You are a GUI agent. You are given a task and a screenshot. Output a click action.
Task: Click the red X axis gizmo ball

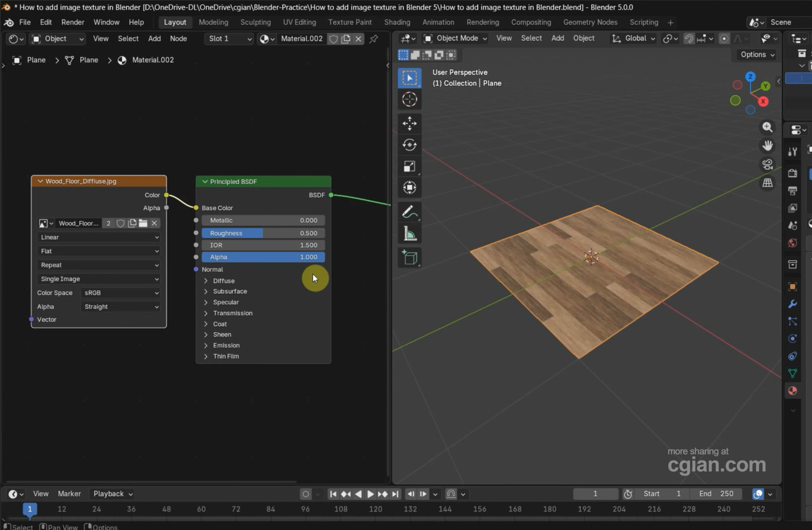(763, 101)
